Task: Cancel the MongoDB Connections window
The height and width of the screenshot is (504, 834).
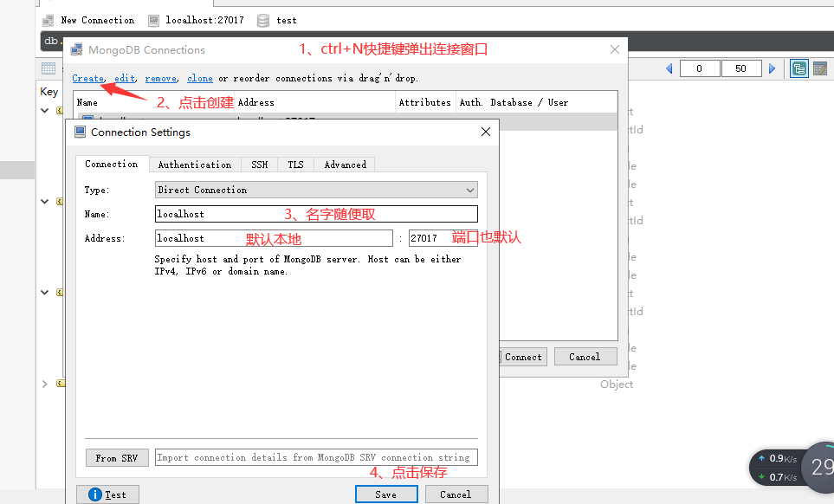Action: pos(585,357)
